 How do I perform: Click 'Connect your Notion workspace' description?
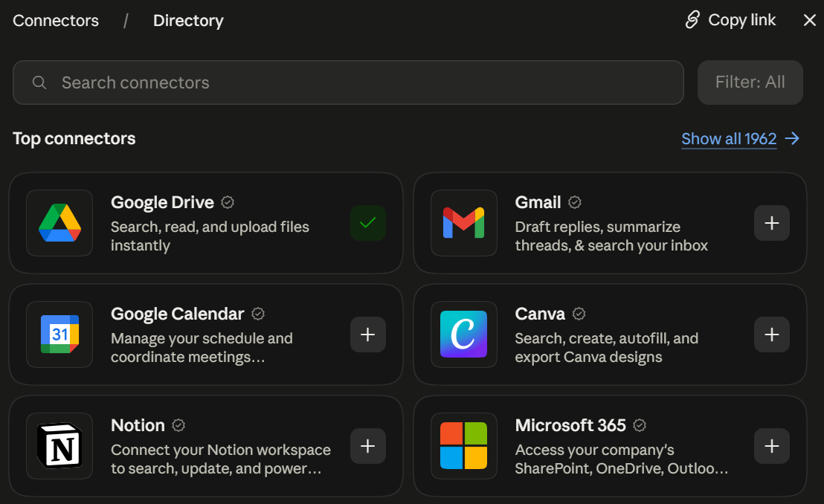[221, 459]
